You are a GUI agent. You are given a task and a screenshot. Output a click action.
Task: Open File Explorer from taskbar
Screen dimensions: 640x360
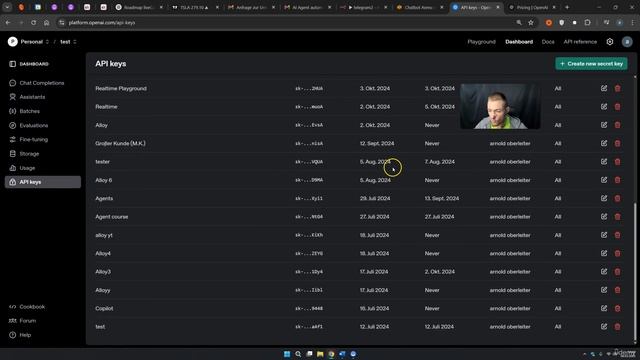320,354
